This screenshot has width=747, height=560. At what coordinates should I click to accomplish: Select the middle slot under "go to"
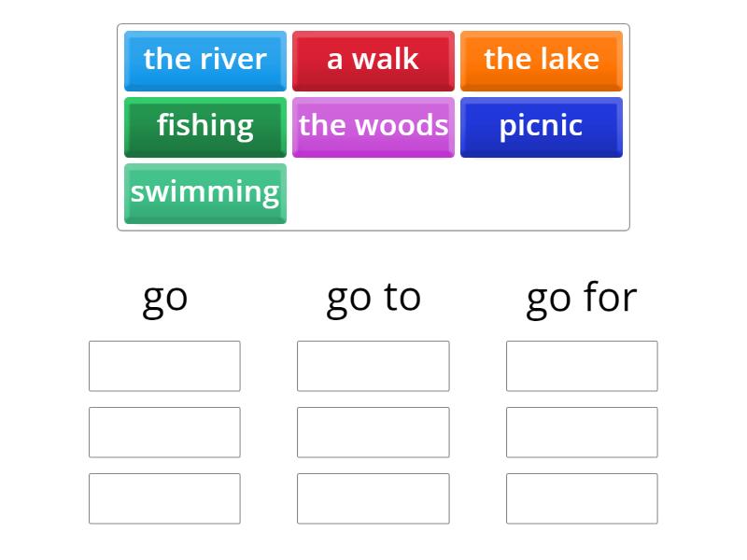(373, 432)
